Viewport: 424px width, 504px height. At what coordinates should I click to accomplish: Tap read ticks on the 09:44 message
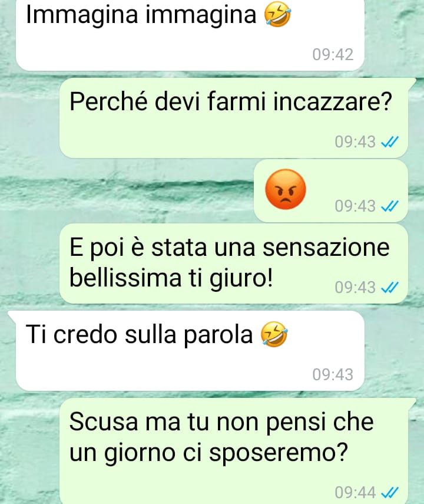point(389,492)
